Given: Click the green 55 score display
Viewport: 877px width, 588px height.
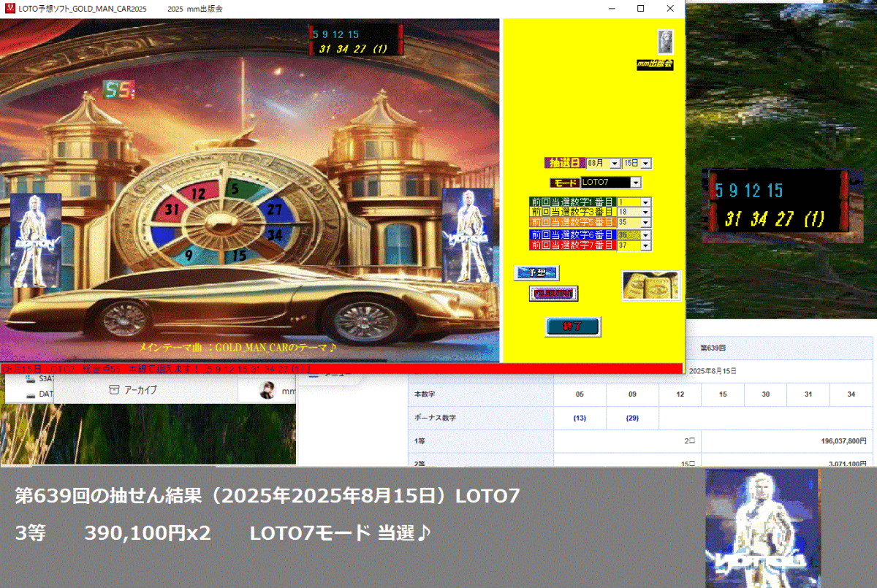Looking at the screenshot, I should [x=118, y=90].
